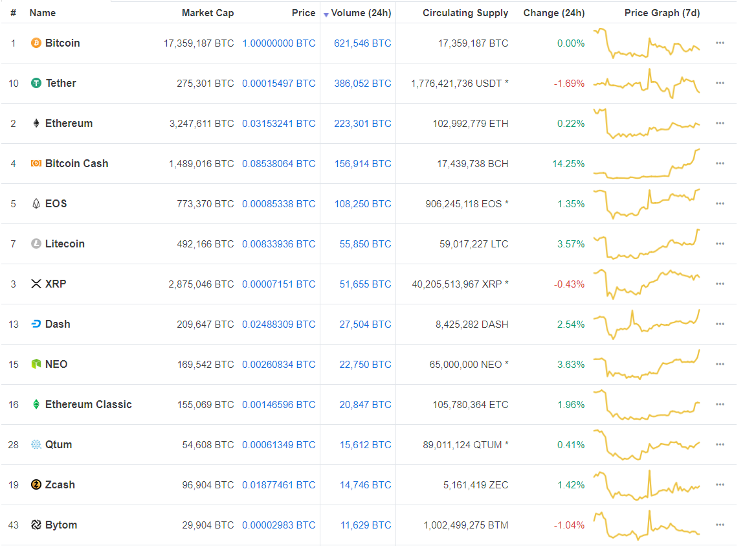Click the Qtum logo icon
The width and height of the screenshot is (756, 546).
pyautogui.click(x=36, y=444)
